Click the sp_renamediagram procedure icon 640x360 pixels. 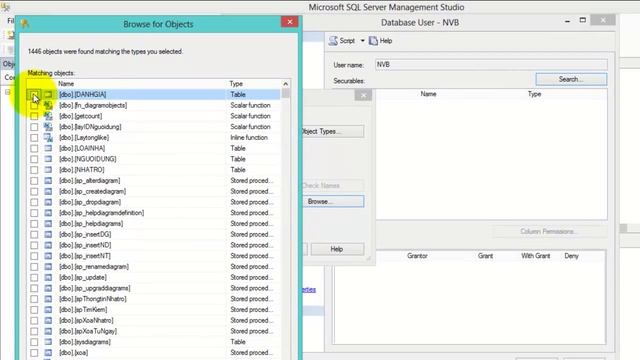[x=48, y=267]
